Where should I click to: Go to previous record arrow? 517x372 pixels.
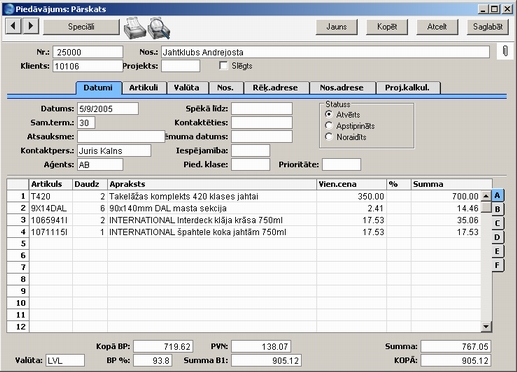click(14, 26)
